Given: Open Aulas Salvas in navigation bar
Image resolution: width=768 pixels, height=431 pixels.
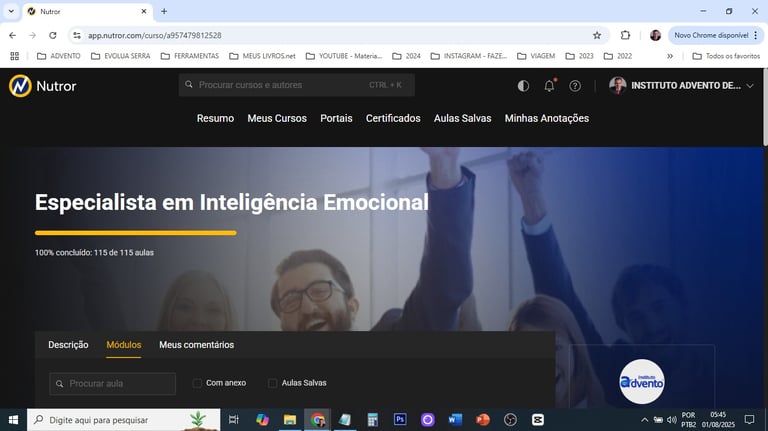Looking at the screenshot, I should pyautogui.click(x=462, y=118).
